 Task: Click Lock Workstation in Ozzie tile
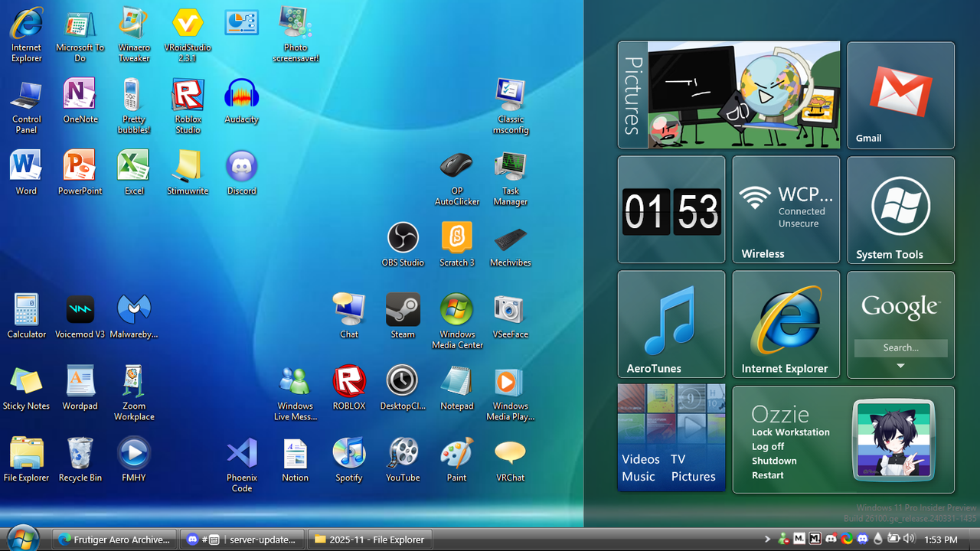pyautogui.click(x=791, y=432)
